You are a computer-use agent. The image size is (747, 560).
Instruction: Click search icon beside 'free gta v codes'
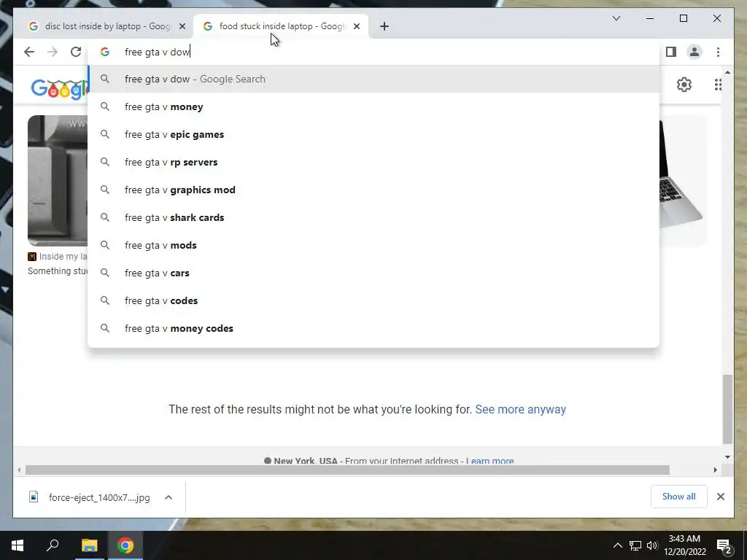pos(105,300)
